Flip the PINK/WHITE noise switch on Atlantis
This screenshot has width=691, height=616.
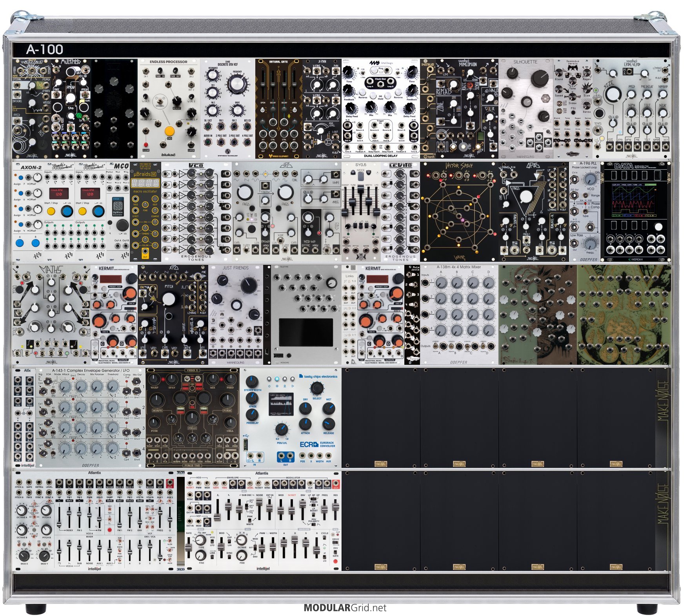tap(250, 520)
